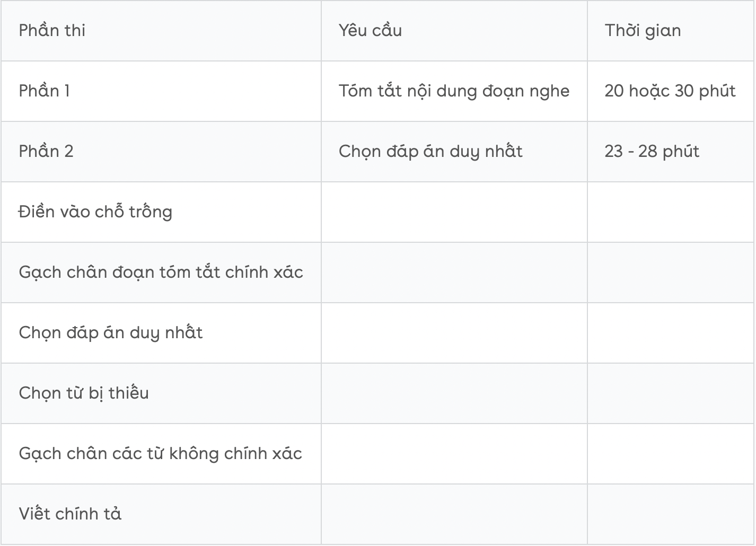Click "Chọn đáp án duy nhất" beside Phần 2
Viewport: 756px width, 546px height.
[430, 152]
